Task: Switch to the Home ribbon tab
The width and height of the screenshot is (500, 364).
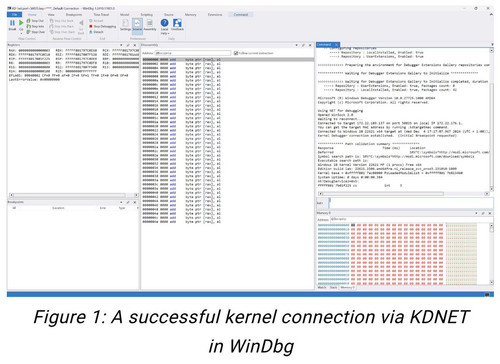Action: (x=32, y=15)
